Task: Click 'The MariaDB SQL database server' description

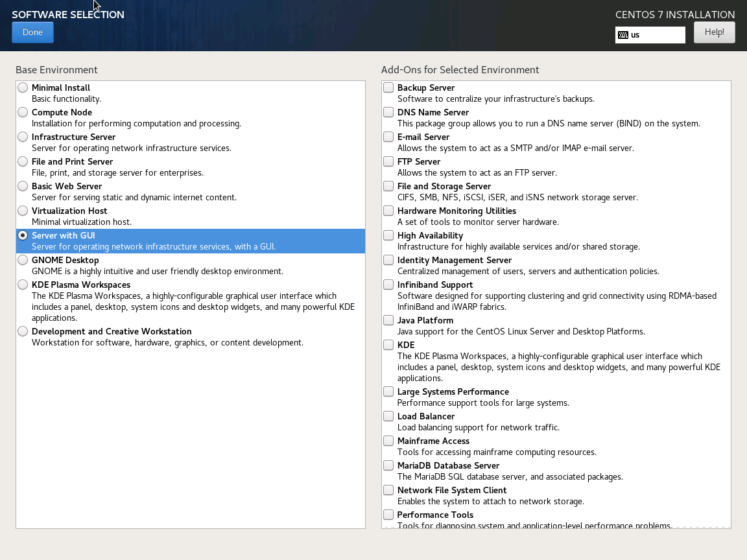Action: tap(510, 476)
